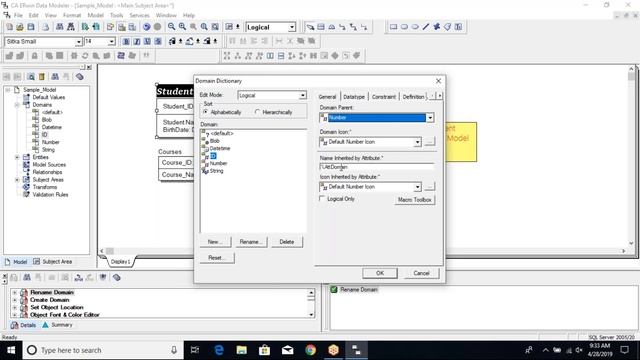The height and width of the screenshot is (360, 640).
Task: Select Alphabetically sort radio button
Action: [205, 112]
